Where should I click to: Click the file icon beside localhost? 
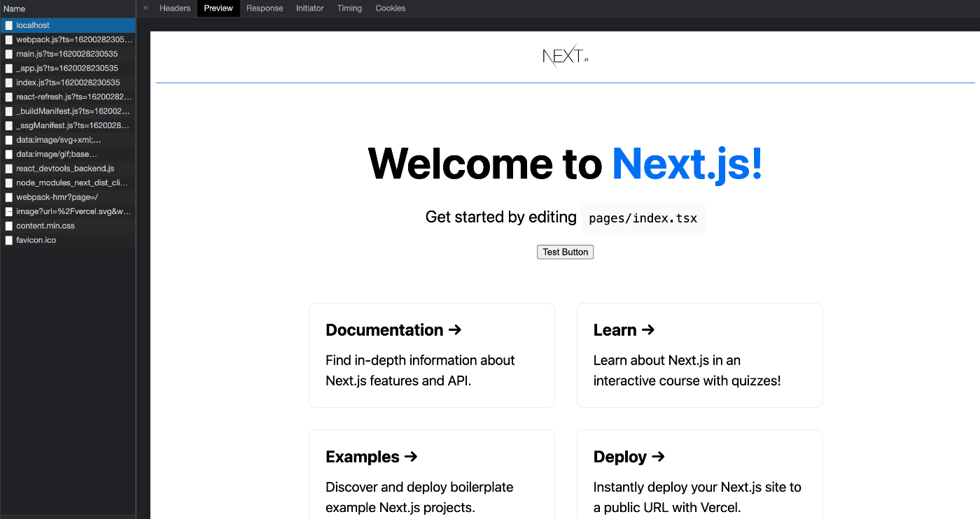pos(9,25)
